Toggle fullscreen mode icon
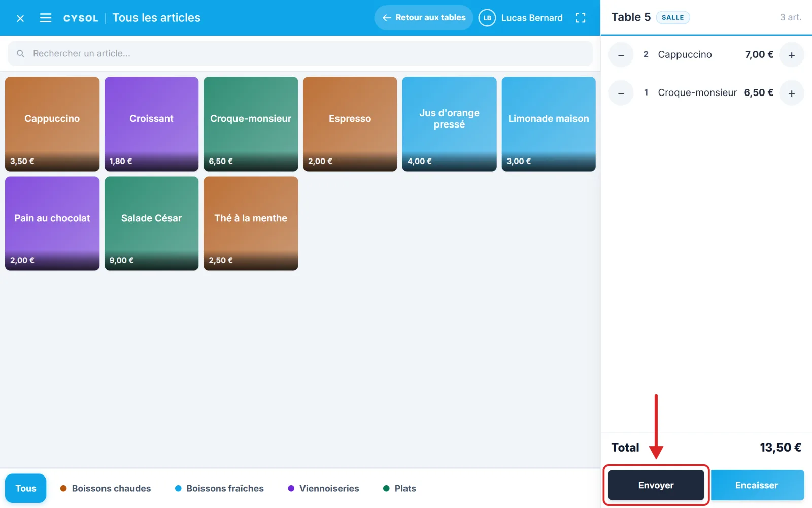The height and width of the screenshot is (508, 812). click(x=581, y=18)
